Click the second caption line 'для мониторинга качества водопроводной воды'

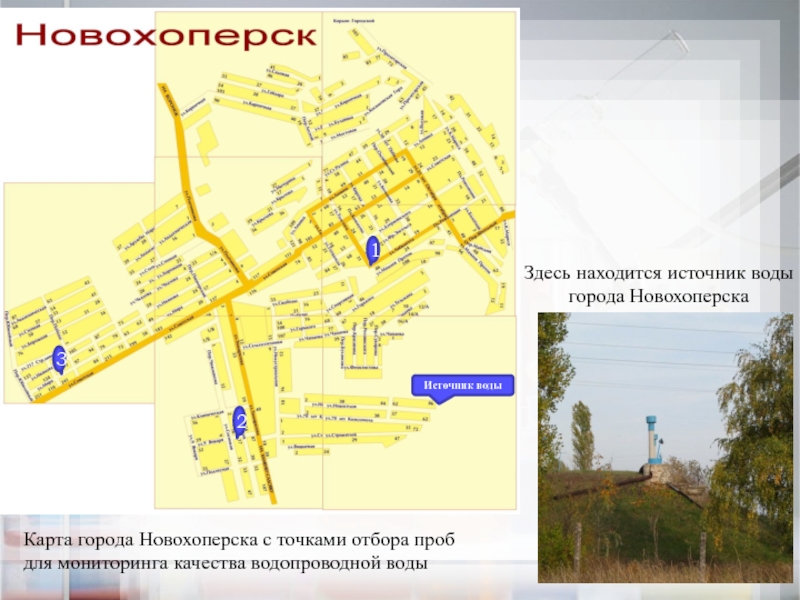225,564
